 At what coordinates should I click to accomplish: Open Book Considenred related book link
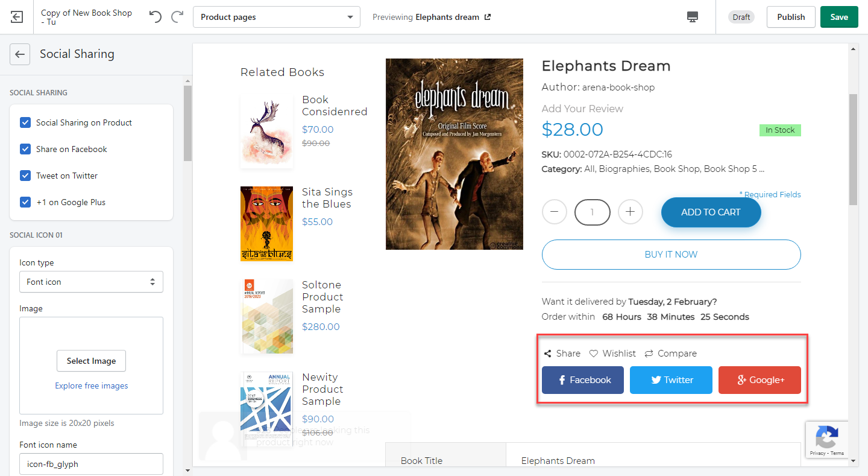pyautogui.click(x=335, y=106)
